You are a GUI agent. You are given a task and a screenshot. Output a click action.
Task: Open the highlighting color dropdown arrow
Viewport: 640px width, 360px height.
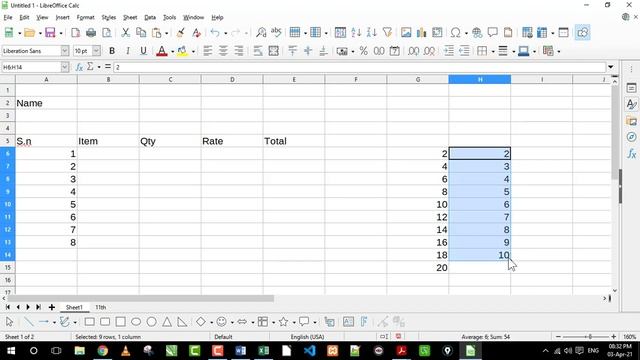point(193,51)
